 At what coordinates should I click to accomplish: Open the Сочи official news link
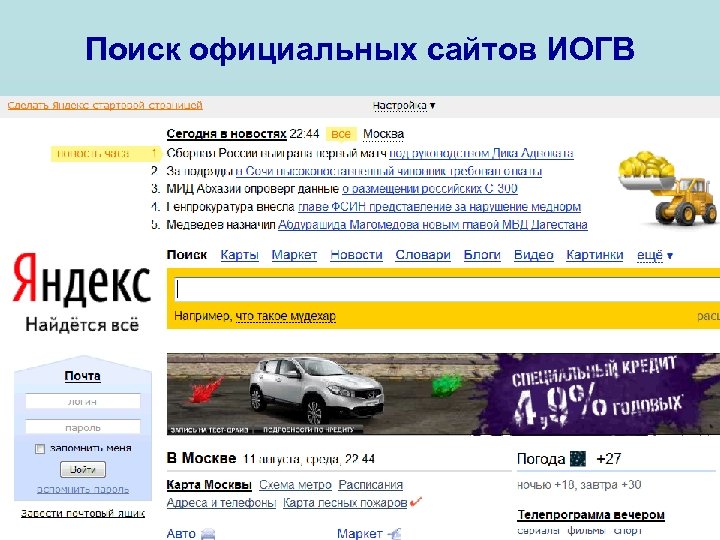click(x=389, y=171)
